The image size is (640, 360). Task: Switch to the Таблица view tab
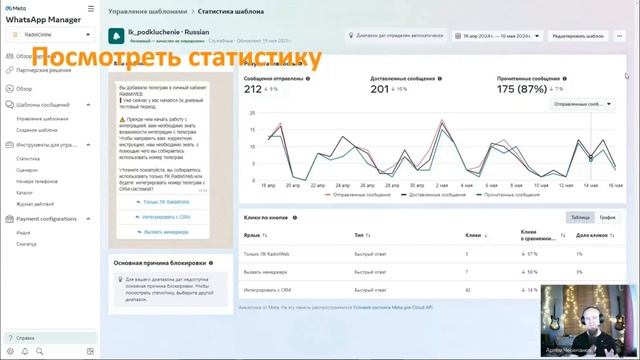click(x=580, y=218)
